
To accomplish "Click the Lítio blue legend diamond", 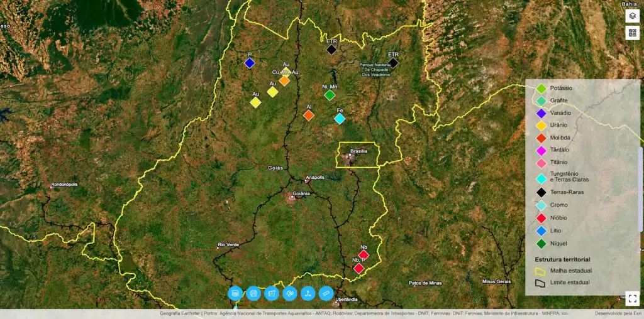I will tap(541, 231).
